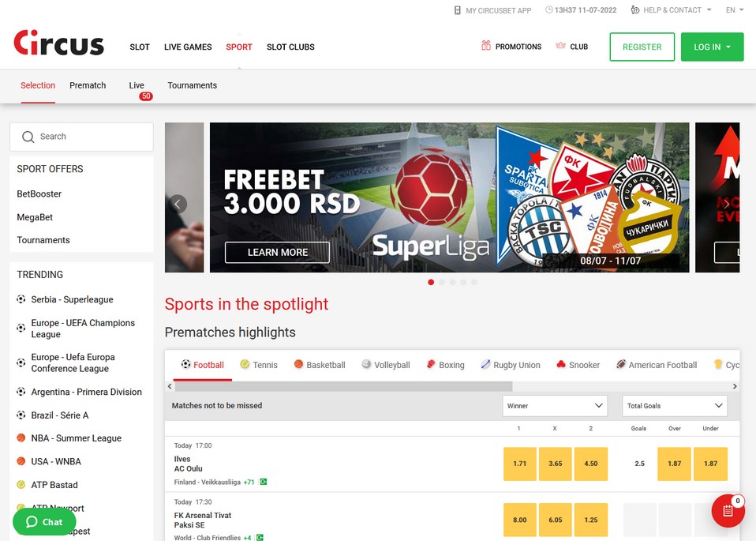Open the bet slip floating icon
This screenshot has height=541, width=756.
[728, 511]
